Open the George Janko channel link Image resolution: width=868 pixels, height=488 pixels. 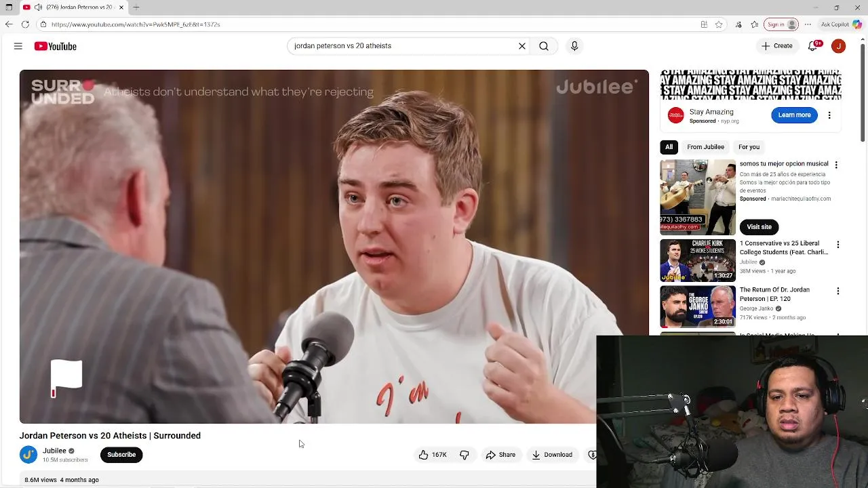756,308
